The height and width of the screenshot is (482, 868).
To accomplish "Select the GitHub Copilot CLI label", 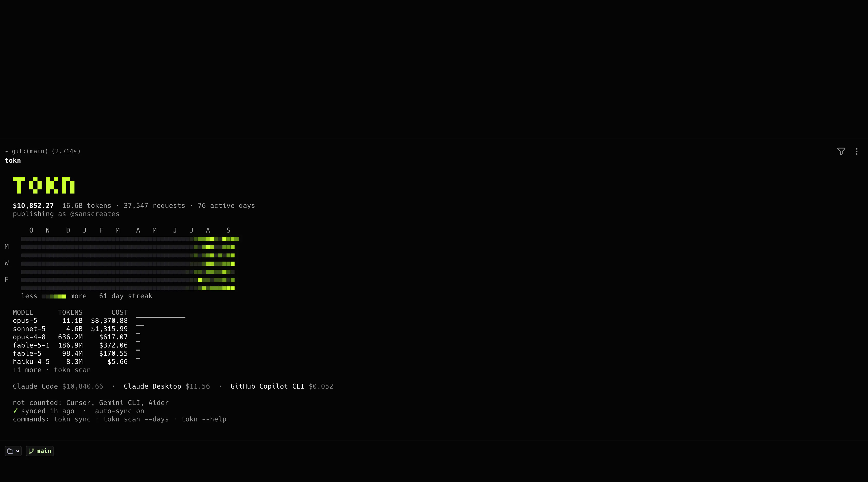I will click(x=267, y=386).
